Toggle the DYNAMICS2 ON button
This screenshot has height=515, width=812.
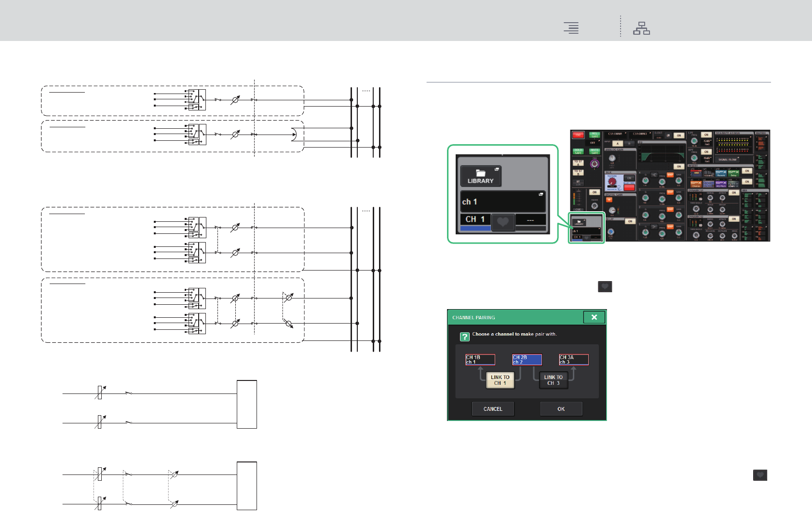tap(734, 219)
